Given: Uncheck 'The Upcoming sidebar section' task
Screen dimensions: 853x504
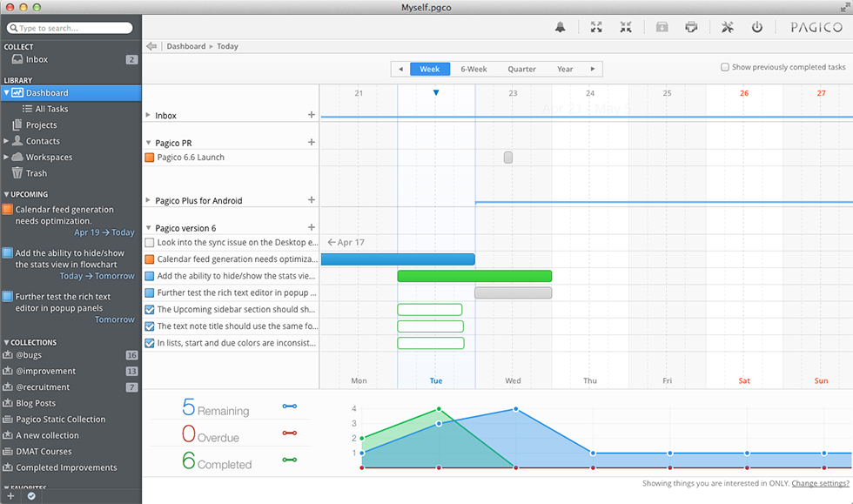Looking at the screenshot, I should click(150, 310).
